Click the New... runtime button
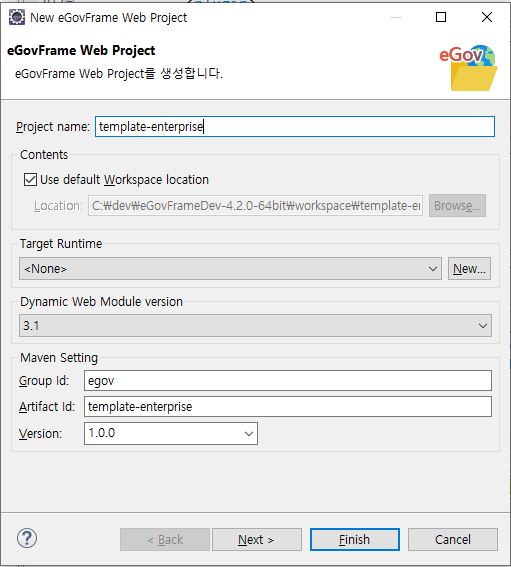 [x=469, y=269]
